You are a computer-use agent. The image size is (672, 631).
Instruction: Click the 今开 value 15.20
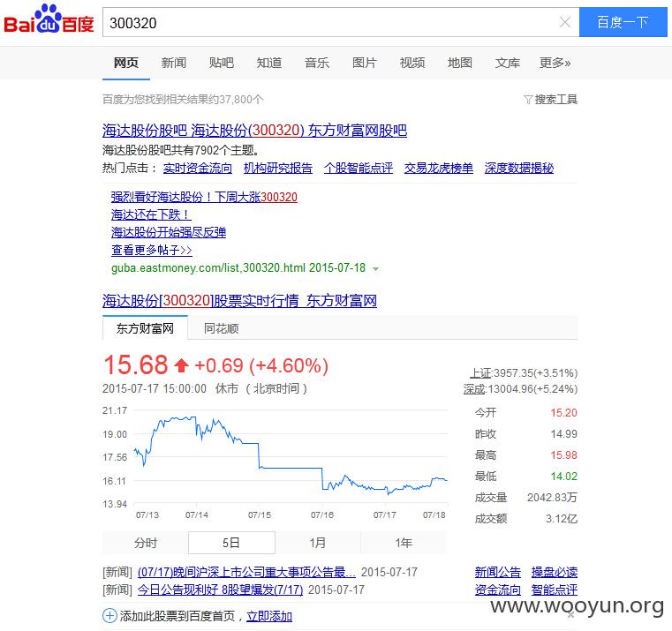[563, 413]
